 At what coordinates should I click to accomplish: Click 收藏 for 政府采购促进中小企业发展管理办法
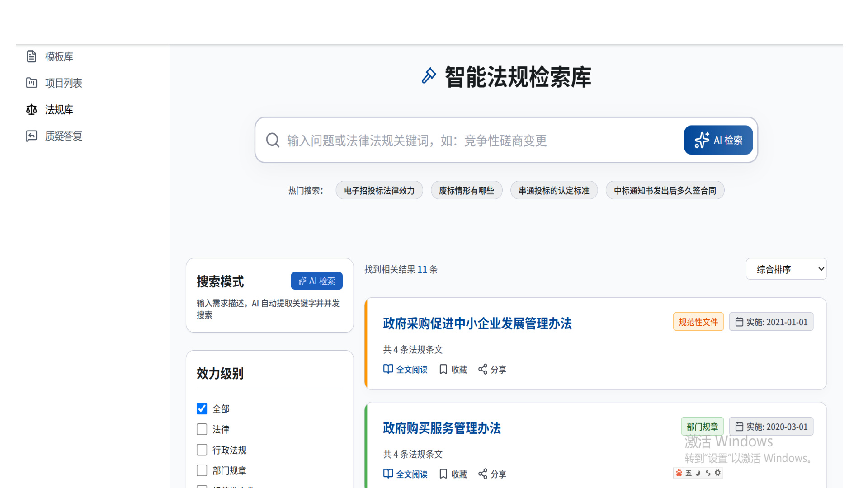[453, 369]
